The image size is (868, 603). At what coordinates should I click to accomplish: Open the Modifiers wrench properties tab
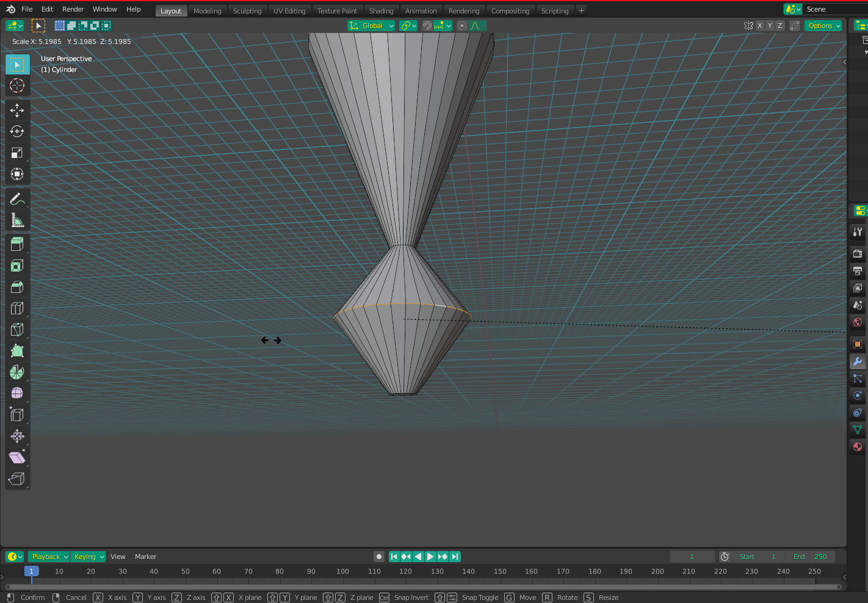[858, 361]
